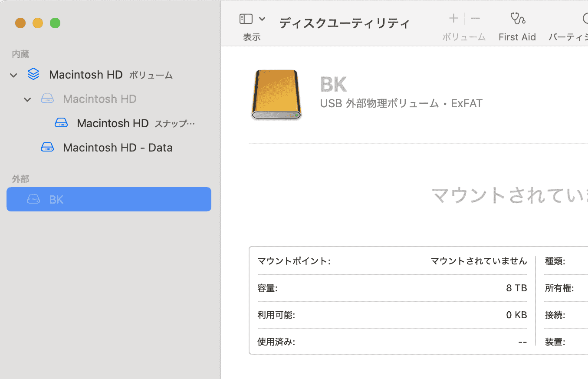Click the 利用可能: label
588x379 pixels.
tap(276, 315)
